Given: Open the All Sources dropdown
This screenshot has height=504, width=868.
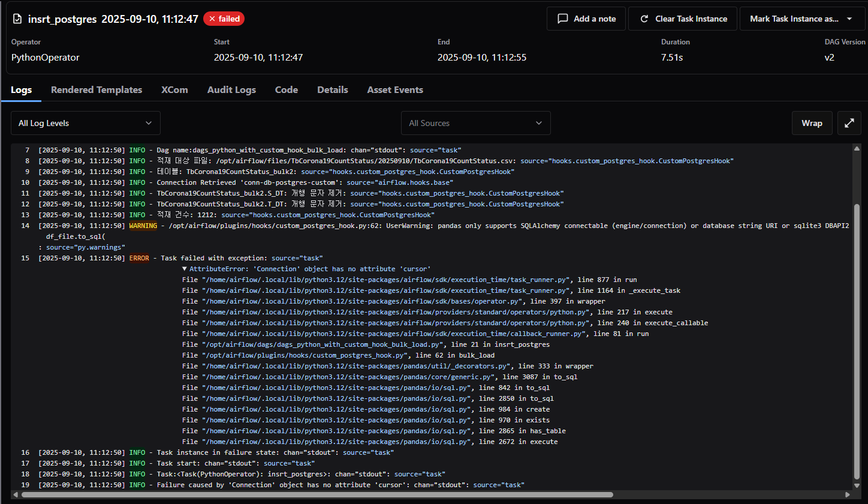Looking at the screenshot, I should click(475, 123).
